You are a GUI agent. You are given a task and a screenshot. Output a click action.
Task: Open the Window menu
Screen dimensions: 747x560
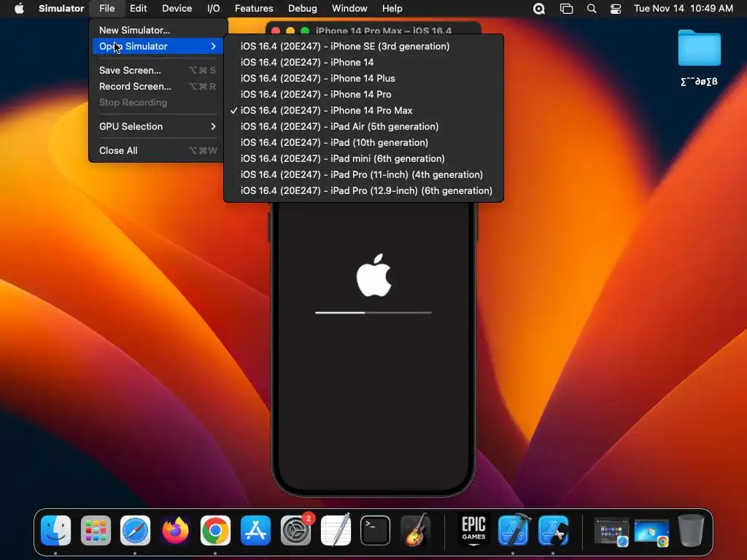point(349,8)
